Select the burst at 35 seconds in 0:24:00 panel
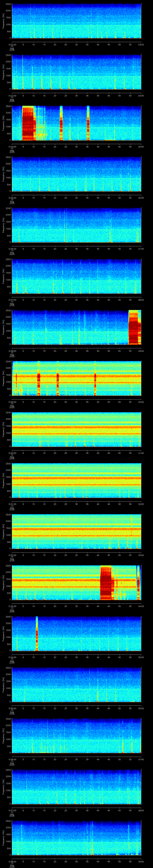 88,123
